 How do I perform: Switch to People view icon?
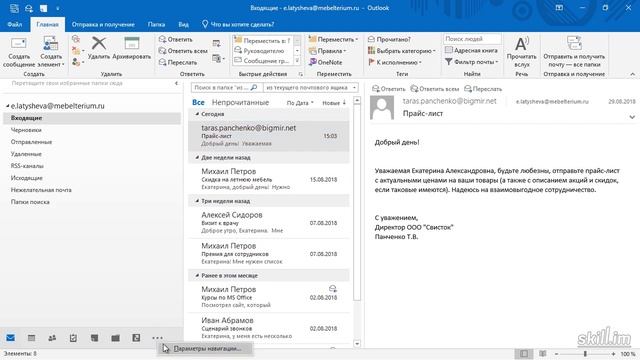point(52,338)
